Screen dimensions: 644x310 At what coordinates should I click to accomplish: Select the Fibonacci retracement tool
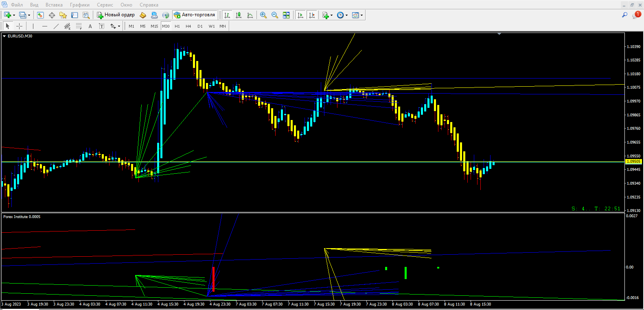(79, 26)
